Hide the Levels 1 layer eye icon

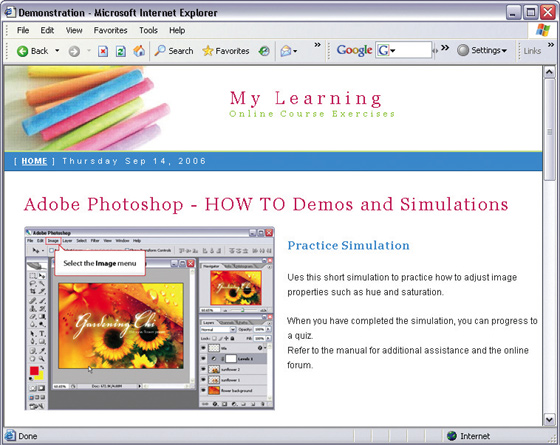coord(203,358)
